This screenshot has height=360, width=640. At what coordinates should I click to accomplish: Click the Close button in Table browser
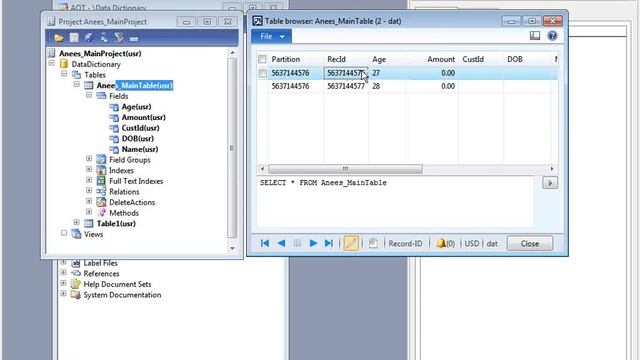point(530,244)
